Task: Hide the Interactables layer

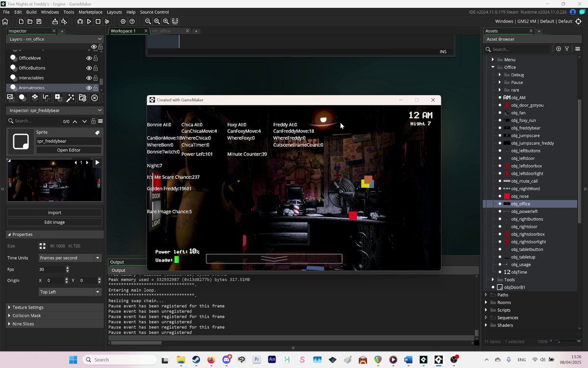Action: point(89,78)
